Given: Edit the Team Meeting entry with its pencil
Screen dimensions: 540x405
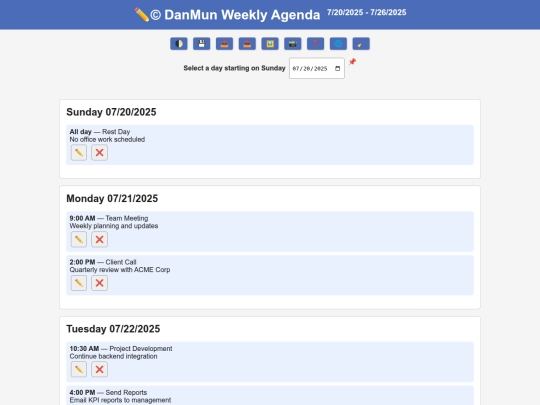Looking at the screenshot, I should tap(79, 239).
